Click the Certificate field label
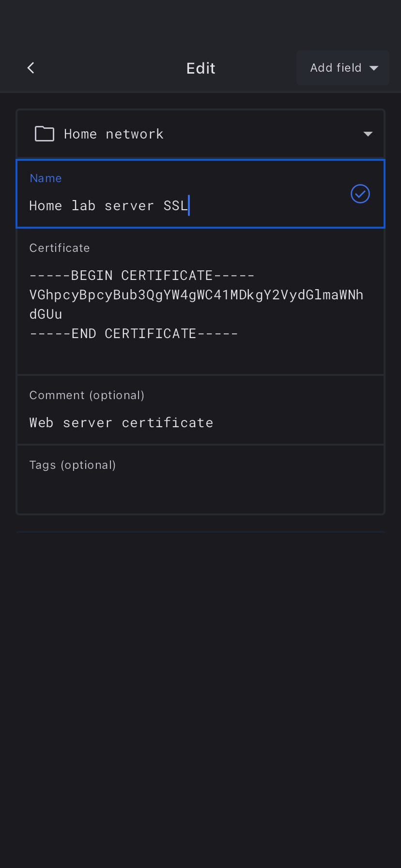Image resolution: width=401 pixels, height=868 pixels. pos(60,248)
